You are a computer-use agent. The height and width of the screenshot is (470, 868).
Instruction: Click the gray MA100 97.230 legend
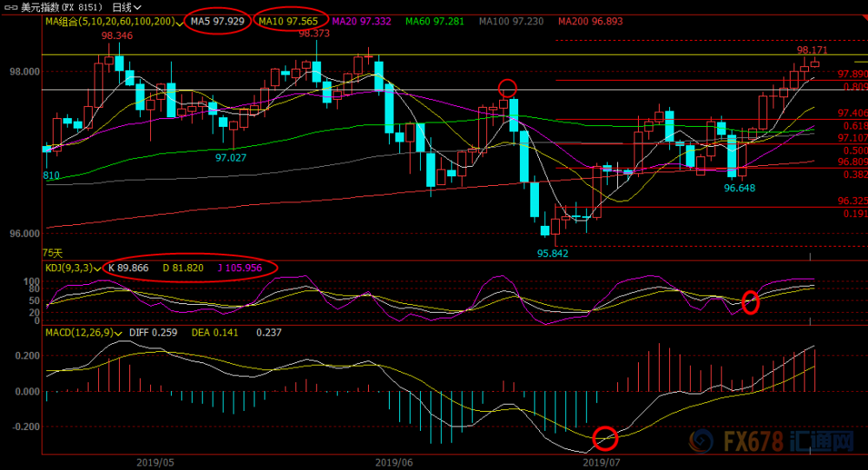[511, 22]
